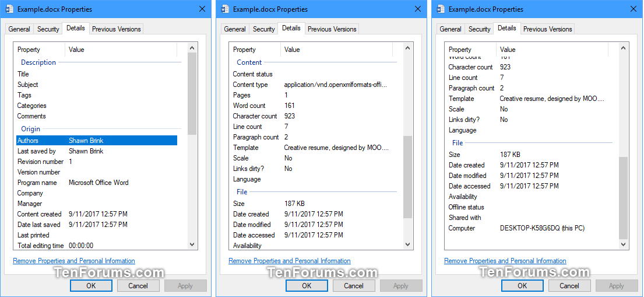Select Template row in middle window
Viewport: 644px width, 297px height.
[x=312, y=148]
